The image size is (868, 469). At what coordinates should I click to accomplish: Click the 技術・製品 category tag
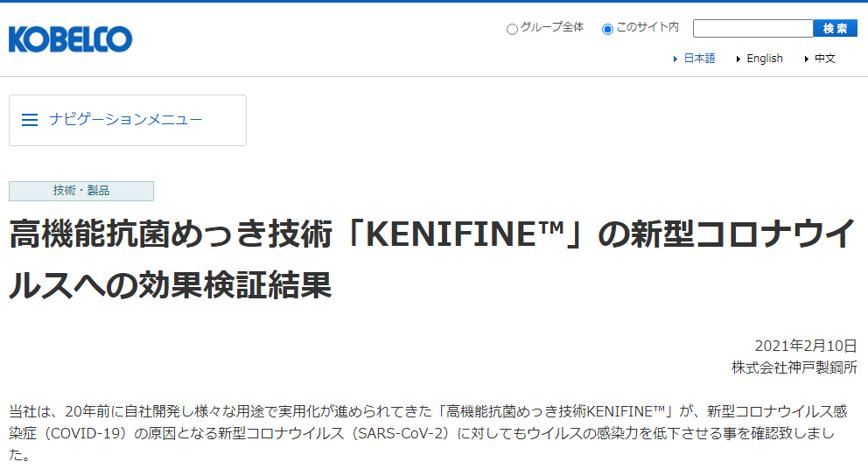coord(81,191)
